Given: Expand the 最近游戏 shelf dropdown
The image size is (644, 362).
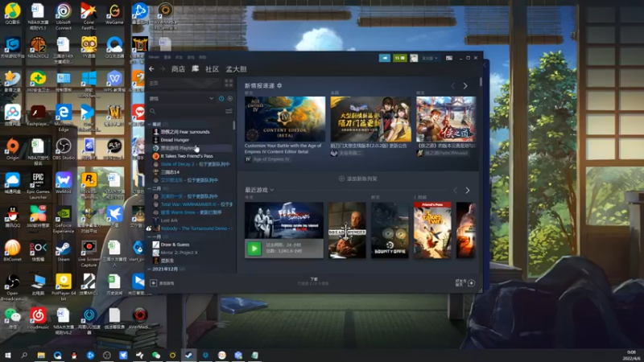Looking at the screenshot, I should click(x=271, y=190).
